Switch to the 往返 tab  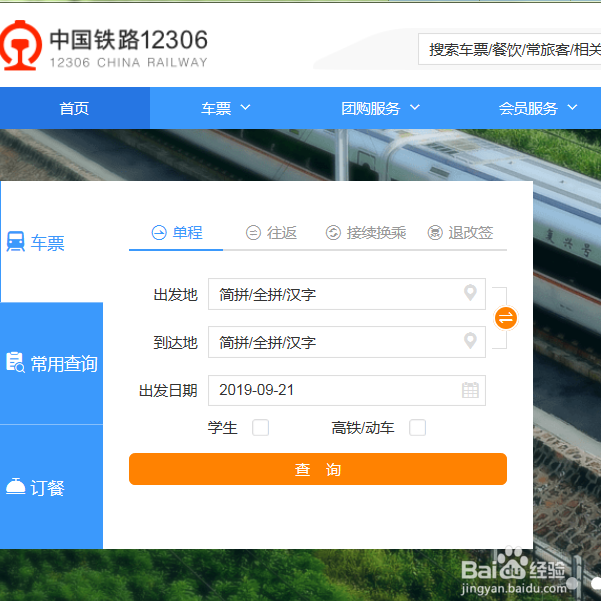[x=271, y=233]
